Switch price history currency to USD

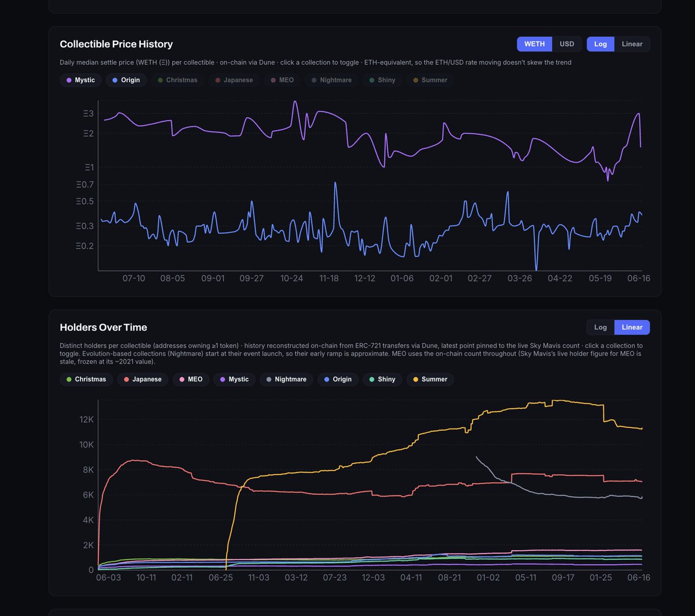[x=567, y=44]
